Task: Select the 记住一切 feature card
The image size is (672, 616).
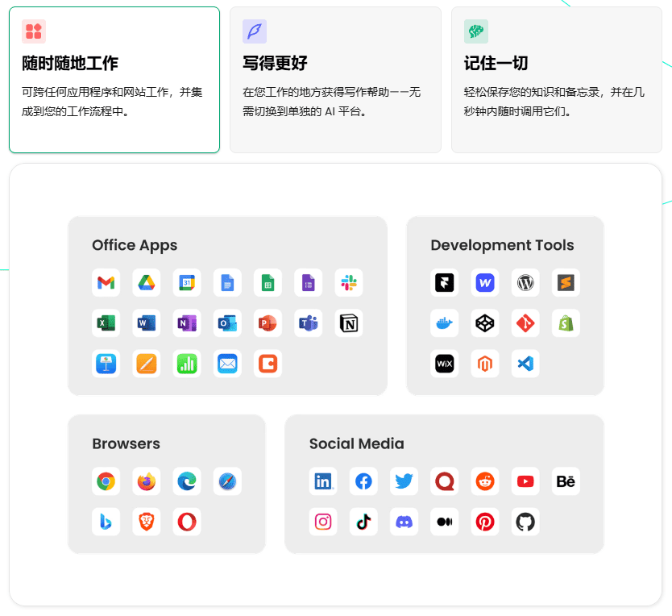Action: pyautogui.click(x=557, y=80)
